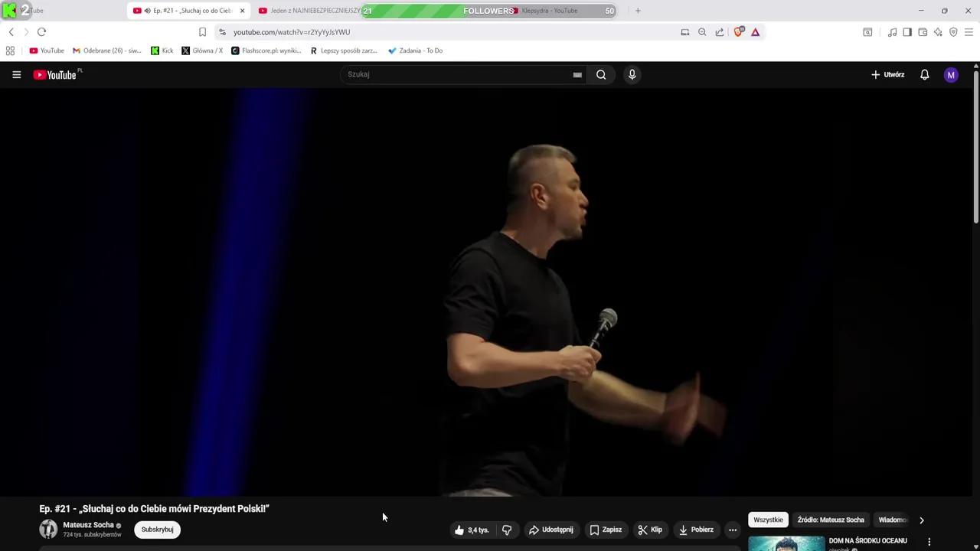Open the account avatar menu

pyautogui.click(x=951, y=74)
